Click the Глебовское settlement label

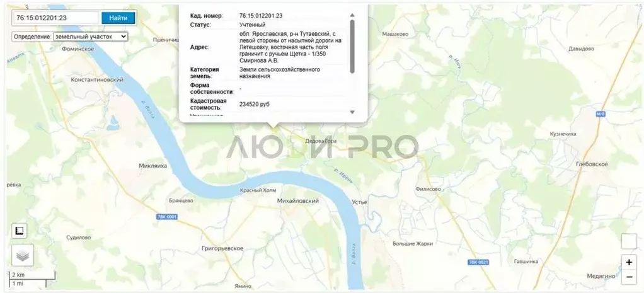point(592,164)
